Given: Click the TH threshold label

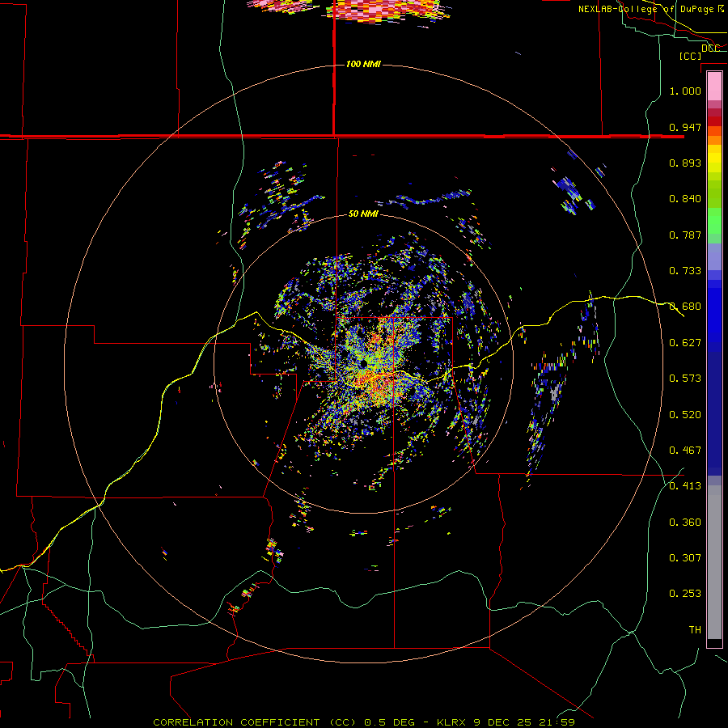Looking at the screenshot, I should tap(695, 630).
